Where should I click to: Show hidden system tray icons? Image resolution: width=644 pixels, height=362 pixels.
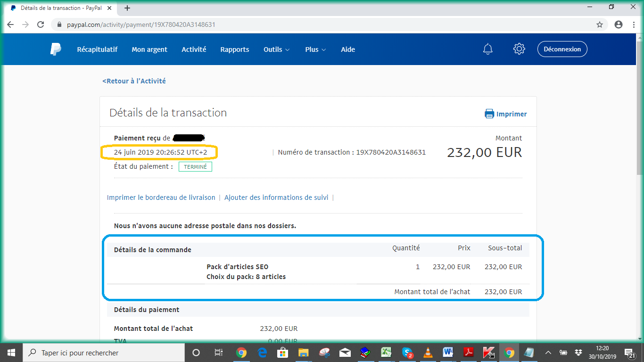(x=548, y=353)
